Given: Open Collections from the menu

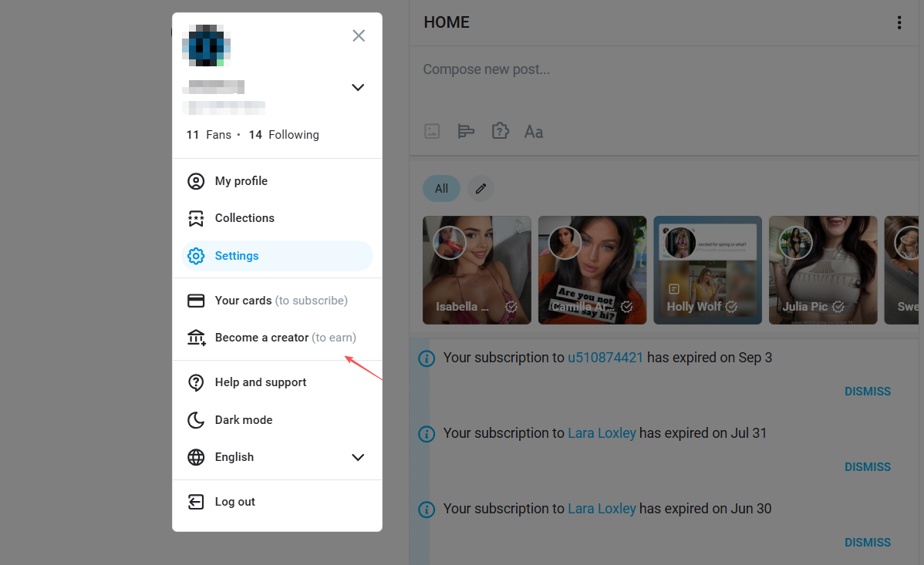Looking at the screenshot, I should 244,218.
